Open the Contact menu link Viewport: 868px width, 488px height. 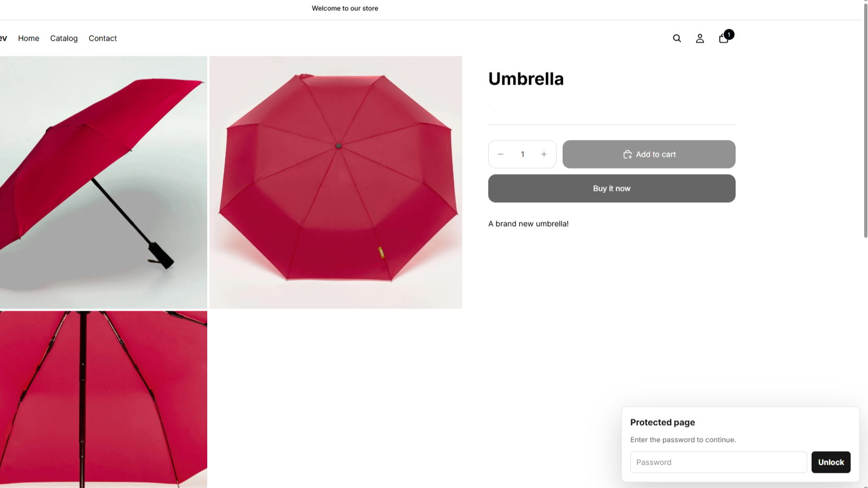pyautogui.click(x=103, y=38)
